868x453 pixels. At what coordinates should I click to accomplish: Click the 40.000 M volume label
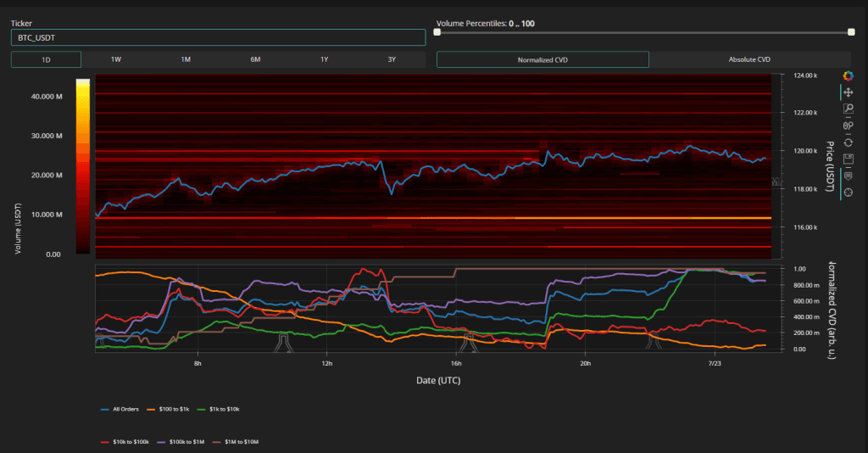(x=47, y=97)
